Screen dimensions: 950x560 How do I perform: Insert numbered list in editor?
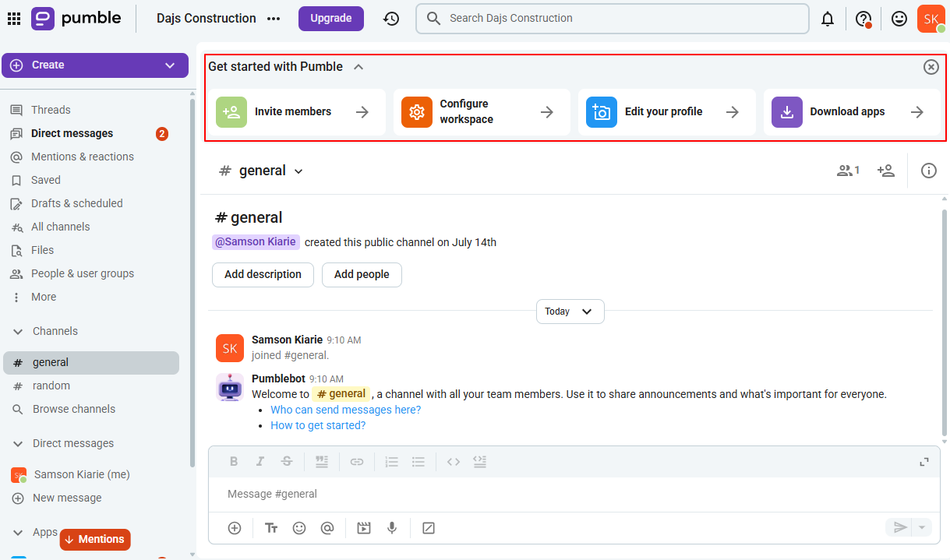click(x=392, y=462)
